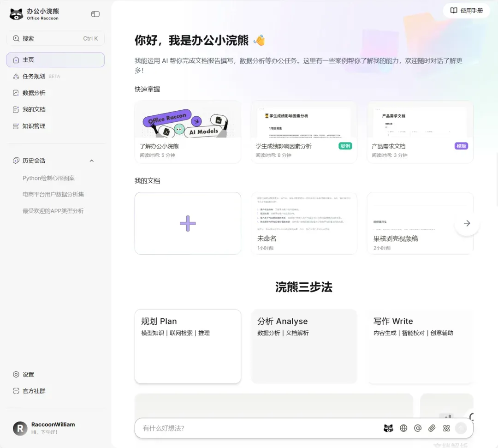Click the 任务规划 icon
This screenshot has height=448, width=498.
[x=16, y=76]
